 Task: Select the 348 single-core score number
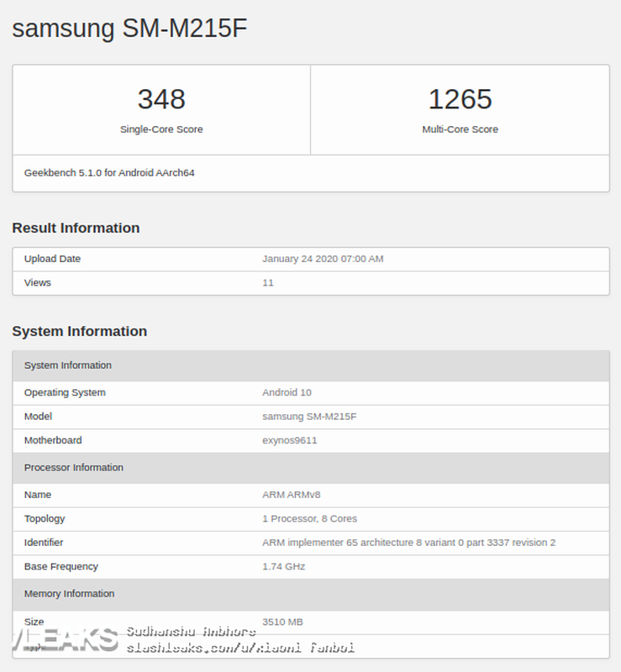[161, 99]
